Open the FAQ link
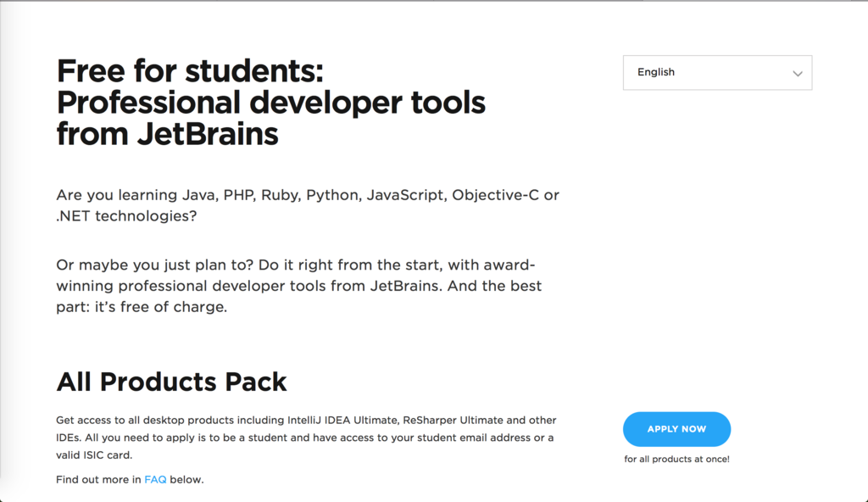 (x=155, y=480)
